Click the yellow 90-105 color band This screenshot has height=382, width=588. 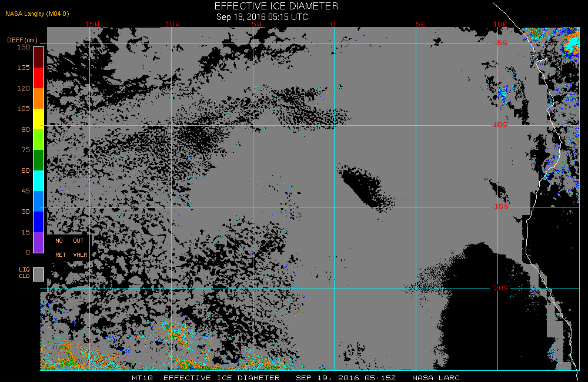pos(39,119)
